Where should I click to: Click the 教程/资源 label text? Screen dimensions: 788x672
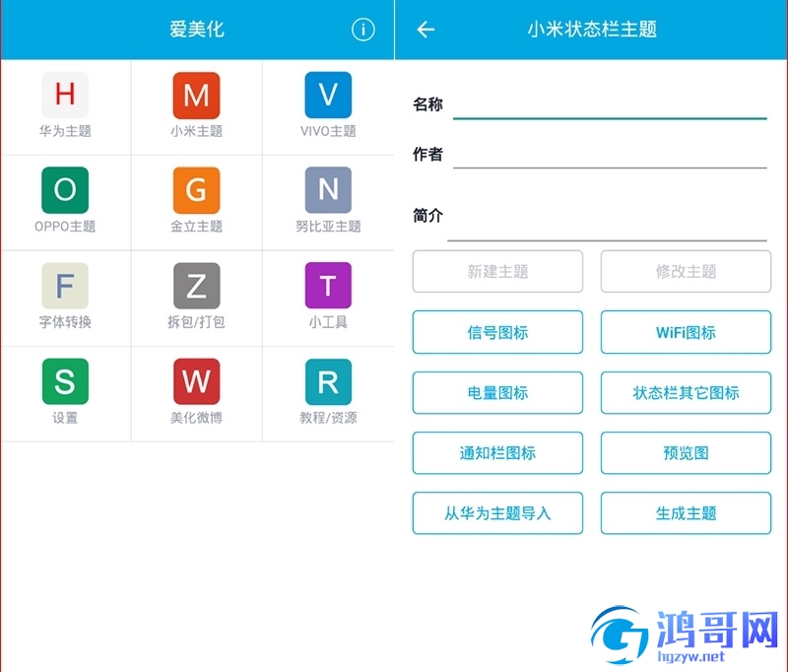tap(328, 418)
